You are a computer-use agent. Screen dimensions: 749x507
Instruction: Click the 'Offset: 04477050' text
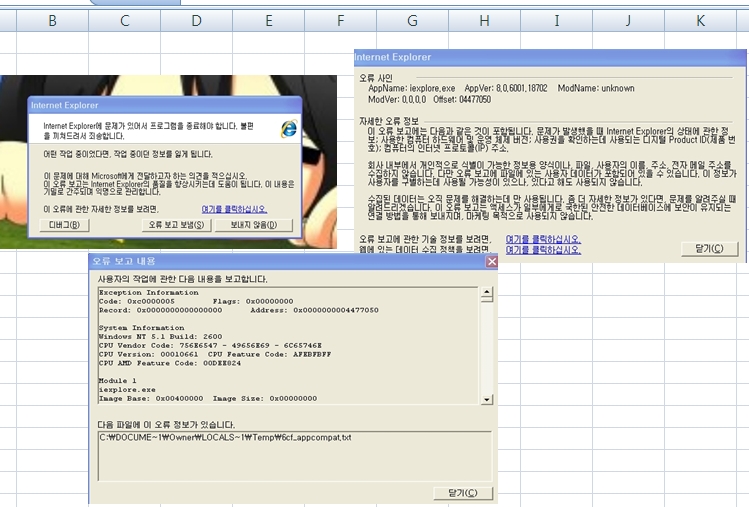click(x=462, y=99)
